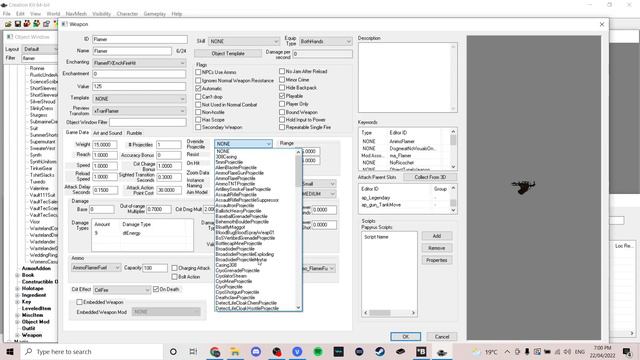The width and height of the screenshot is (640, 360).
Task: Expand the Weapon tree node
Action: point(18,335)
